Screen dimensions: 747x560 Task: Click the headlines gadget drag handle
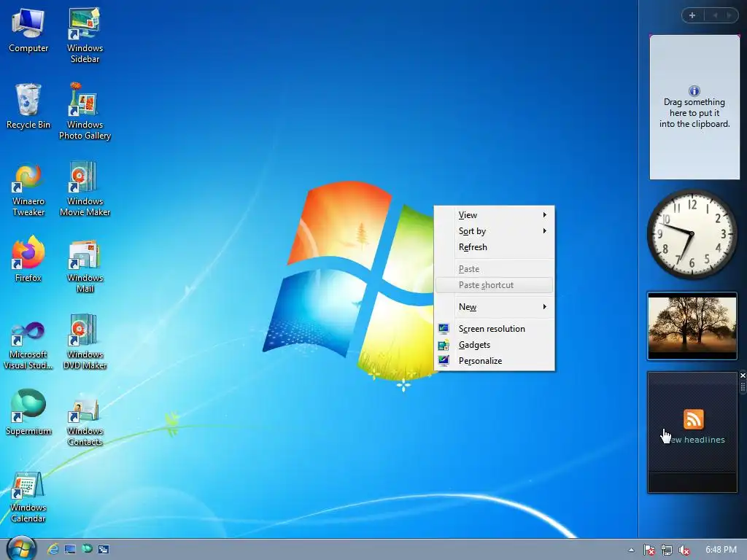(x=743, y=387)
